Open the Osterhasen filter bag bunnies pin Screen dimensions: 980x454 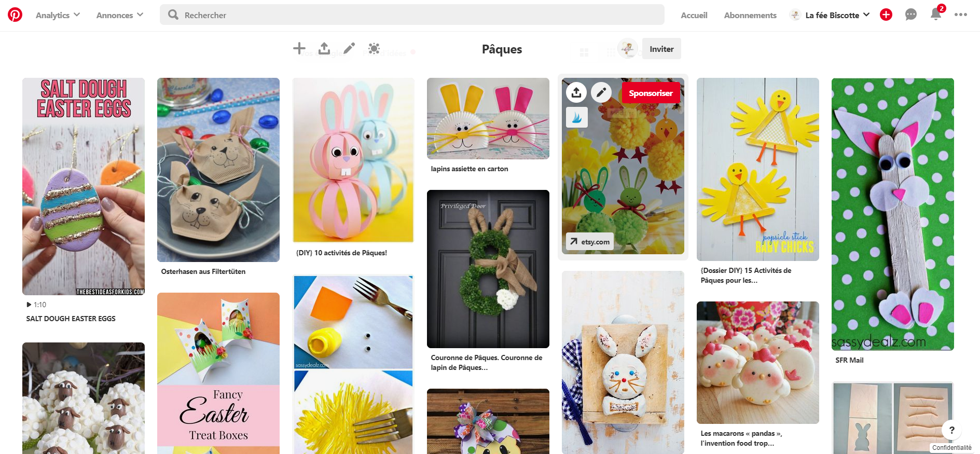click(218, 170)
